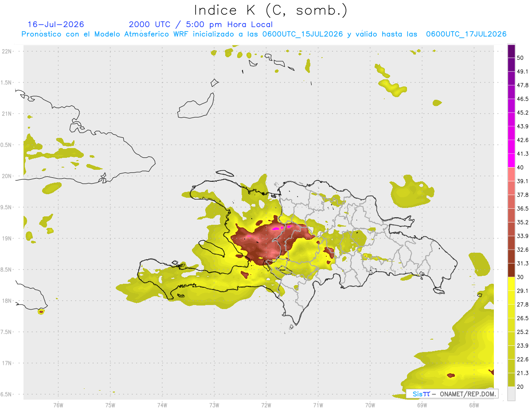Click the '69W' longitude axis label
Screen dimensions: 532x411
(422, 405)
